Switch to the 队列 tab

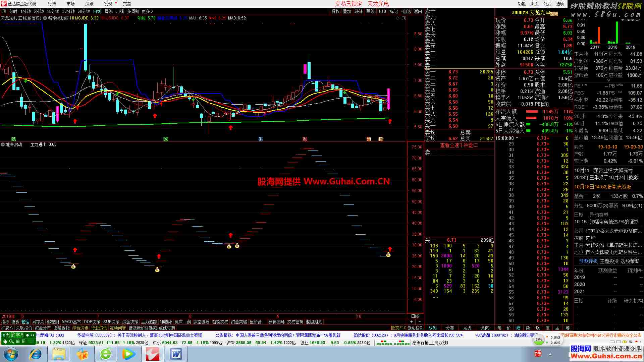[x=433, y=328]
